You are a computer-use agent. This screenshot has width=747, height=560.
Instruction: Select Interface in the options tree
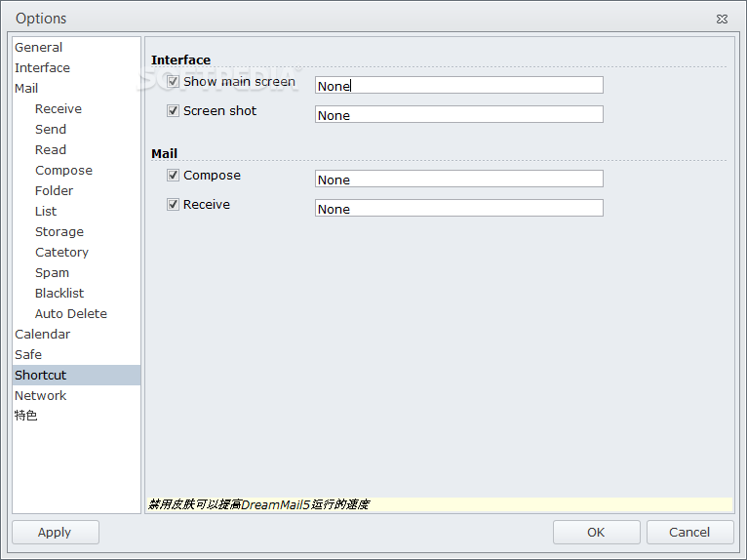(x=42, y=68)
